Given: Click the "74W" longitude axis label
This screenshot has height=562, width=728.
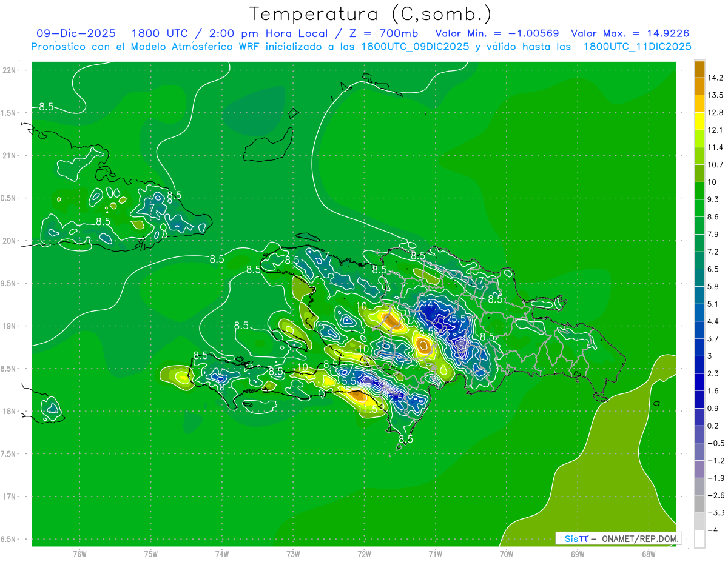Looking at the screenshot, I should click(221, 554).
